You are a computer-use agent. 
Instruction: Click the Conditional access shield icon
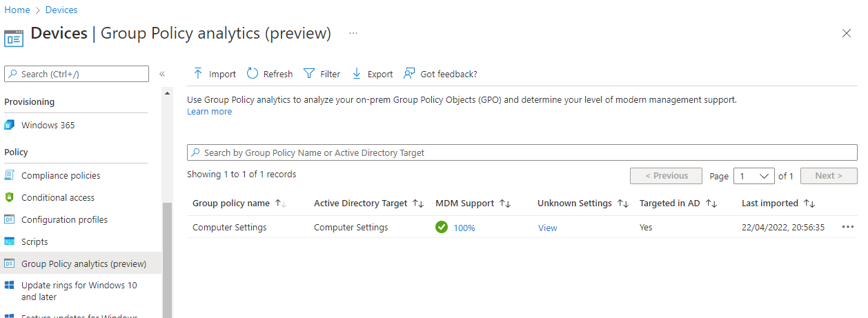(10, 197)
